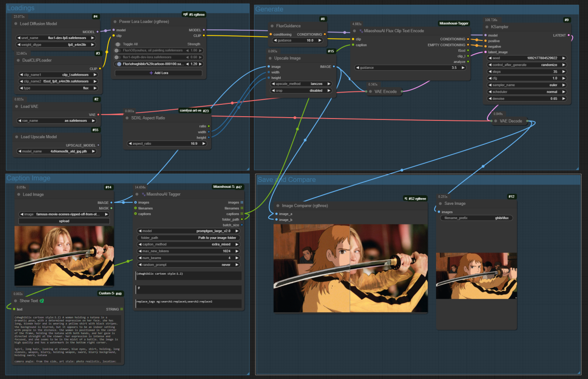
Task: Open the vae_name ae.safetensors dropdown
Action: 57,121
